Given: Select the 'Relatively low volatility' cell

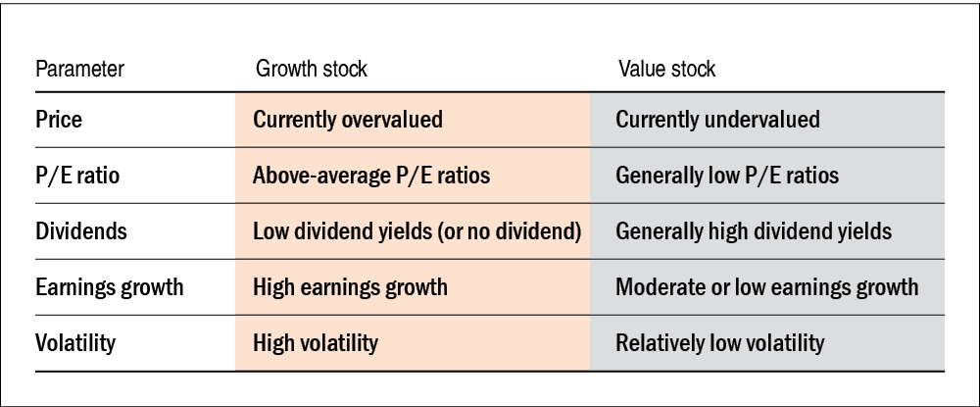Looking at the screenshot, I should 720,343.
